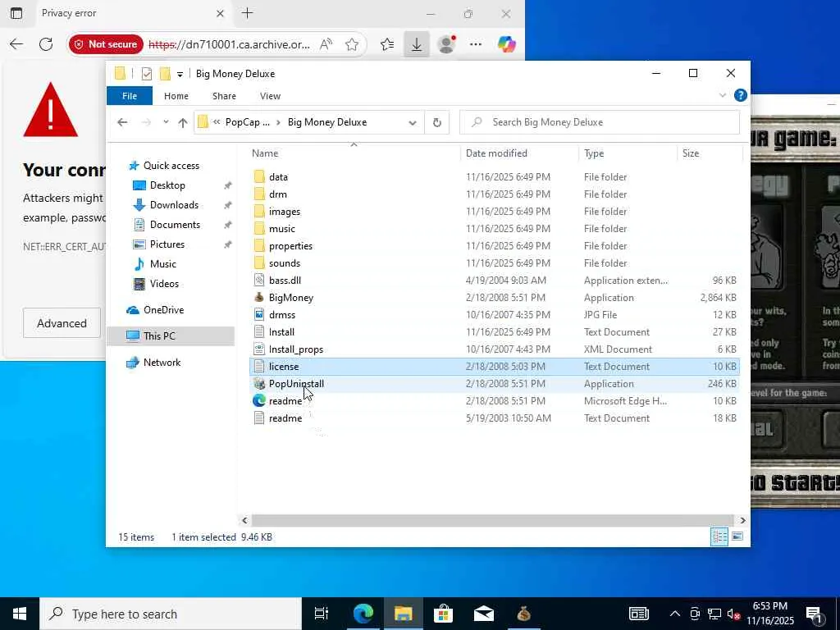Open address bar history dropdown
840x630 pixels.
tap(413, 123)
